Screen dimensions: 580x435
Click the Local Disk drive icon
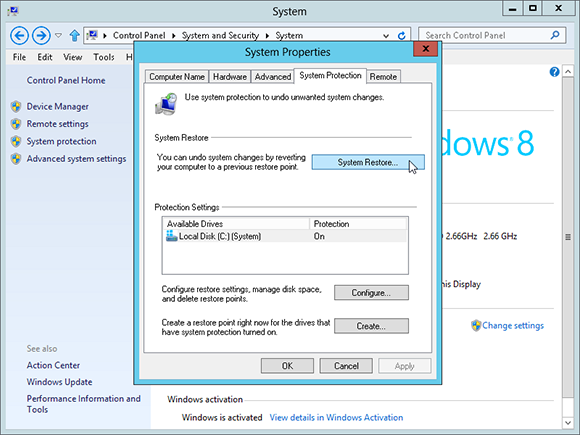[171, 236]
